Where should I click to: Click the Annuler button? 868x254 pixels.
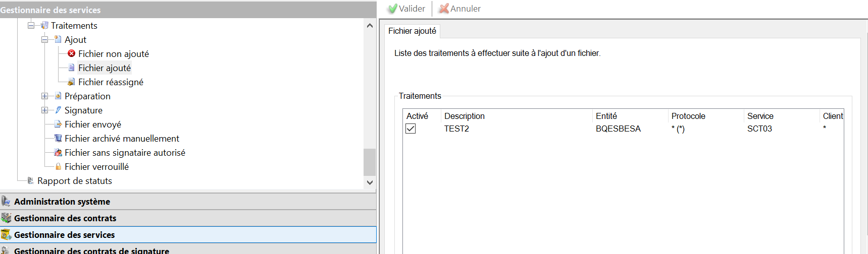[x=460, y=9]
